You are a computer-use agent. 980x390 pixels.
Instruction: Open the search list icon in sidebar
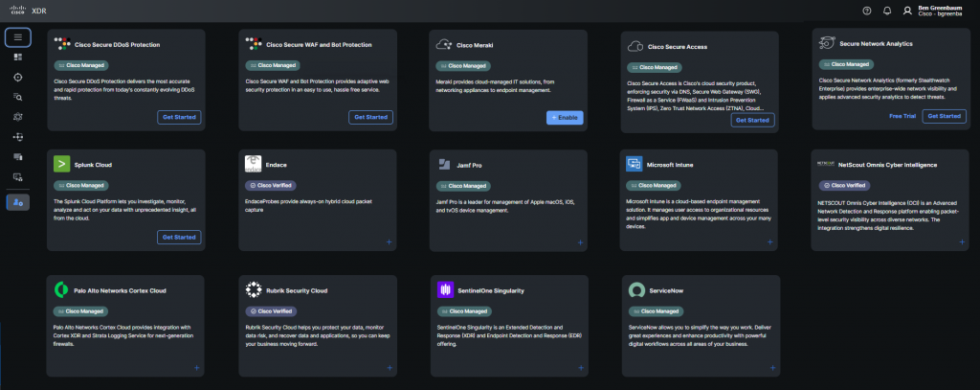[17, 97]
